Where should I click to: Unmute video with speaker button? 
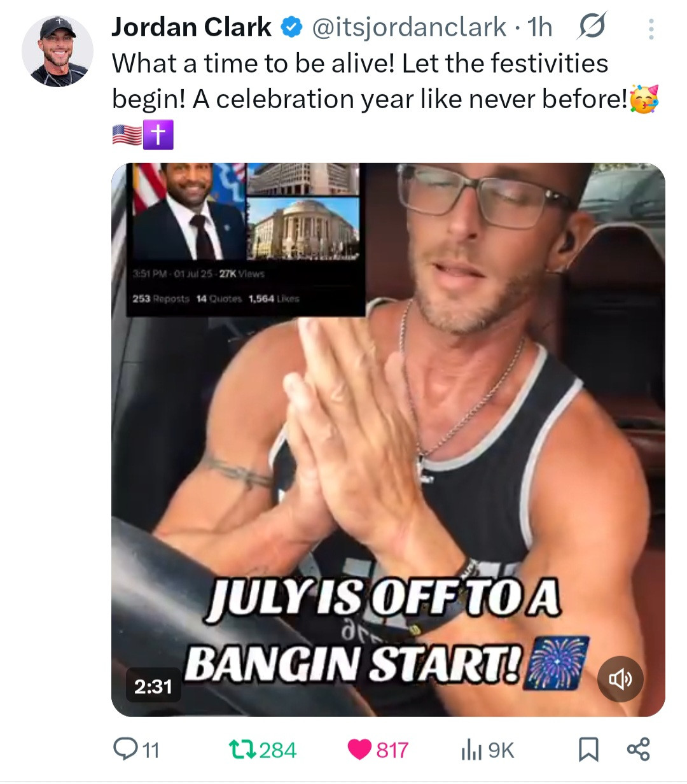(x=621, y=679)
